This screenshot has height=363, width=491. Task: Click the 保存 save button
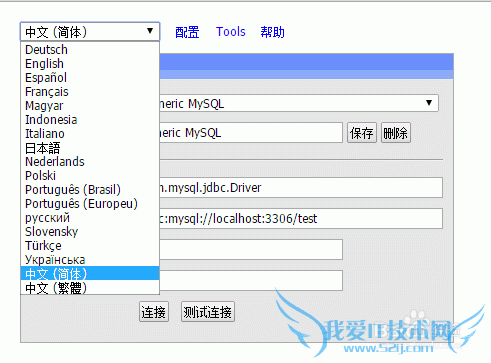[362, 133]
